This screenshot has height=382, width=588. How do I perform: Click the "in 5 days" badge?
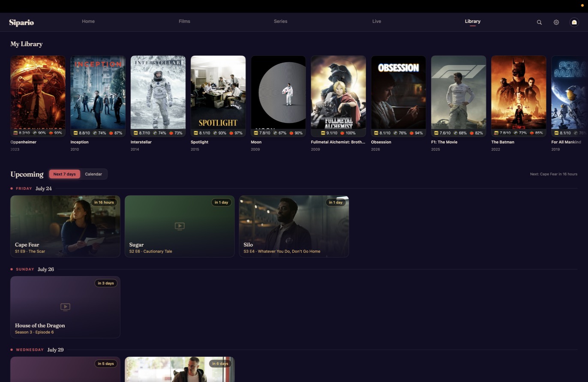coord(106,364)
